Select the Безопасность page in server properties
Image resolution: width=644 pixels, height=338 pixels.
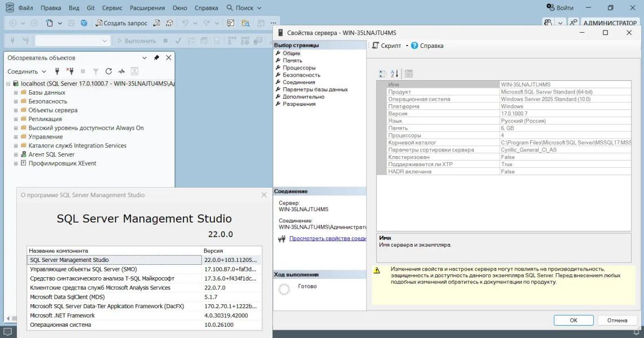pos(301,75)
